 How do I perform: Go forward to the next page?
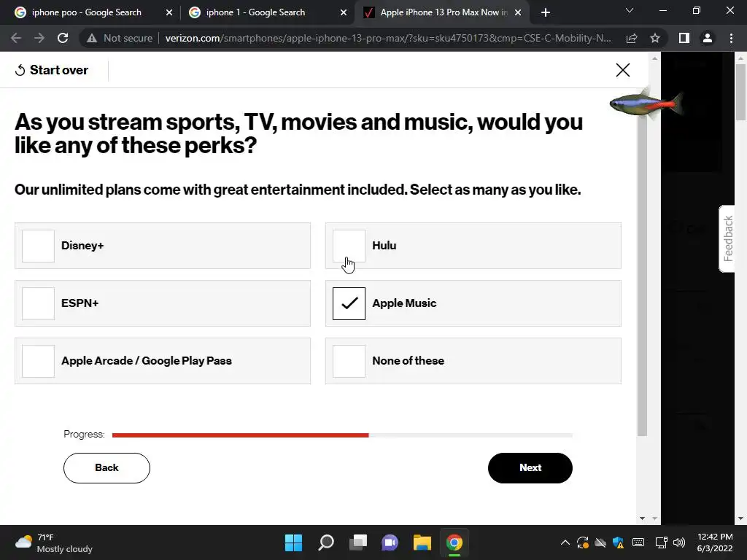(x=39, y=38)
